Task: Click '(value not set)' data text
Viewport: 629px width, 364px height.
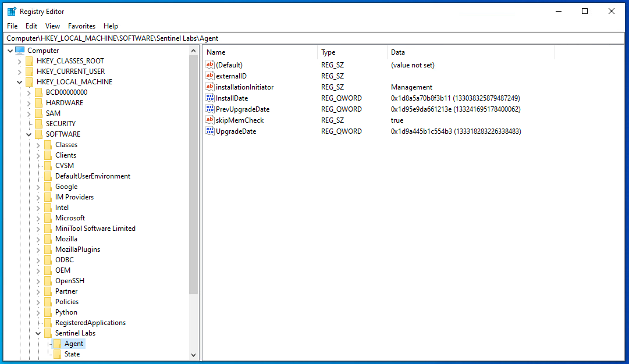Action: 413,65
